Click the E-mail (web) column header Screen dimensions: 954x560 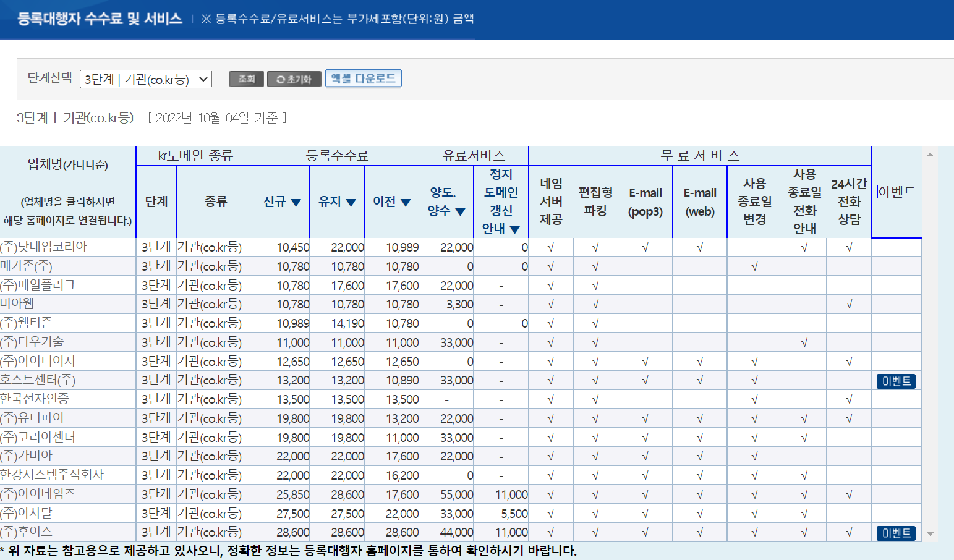[x=700, y=202]
